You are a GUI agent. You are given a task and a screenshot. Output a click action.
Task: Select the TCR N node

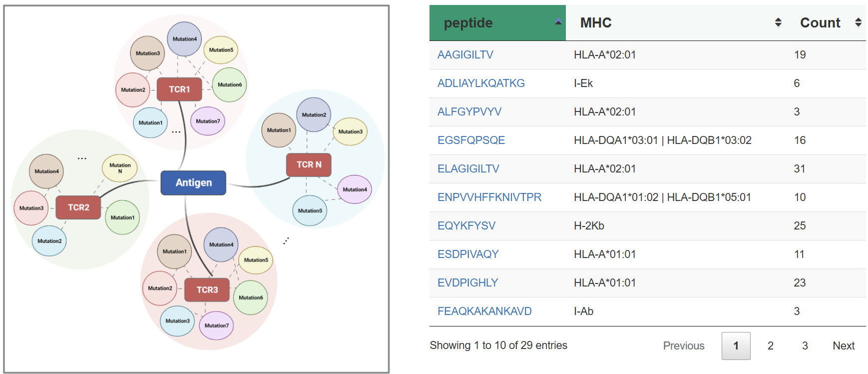(x=309, y=164)
